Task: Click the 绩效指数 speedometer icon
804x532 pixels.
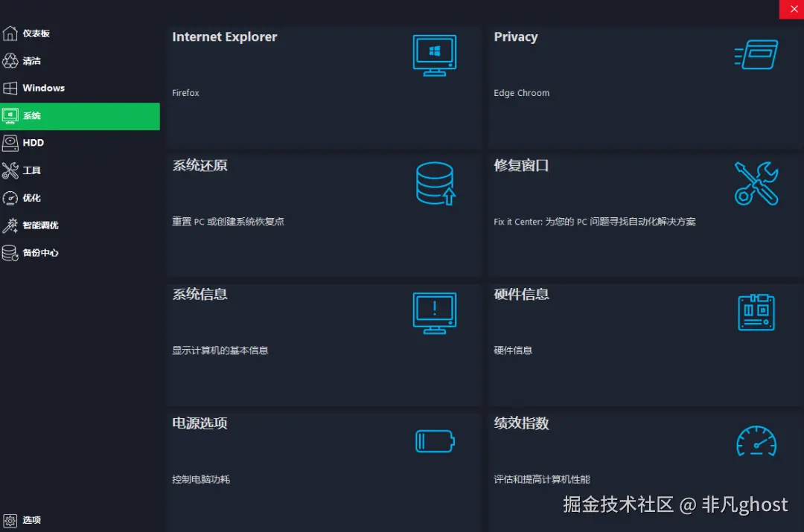Action: 756,441
